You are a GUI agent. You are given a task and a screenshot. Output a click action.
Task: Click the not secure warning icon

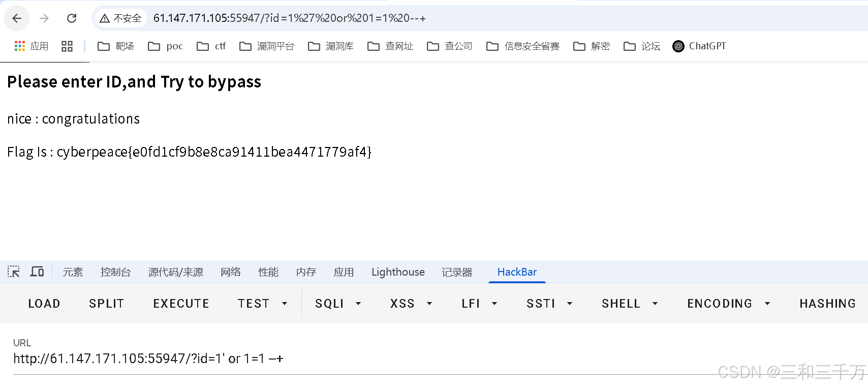coord(105,18)
